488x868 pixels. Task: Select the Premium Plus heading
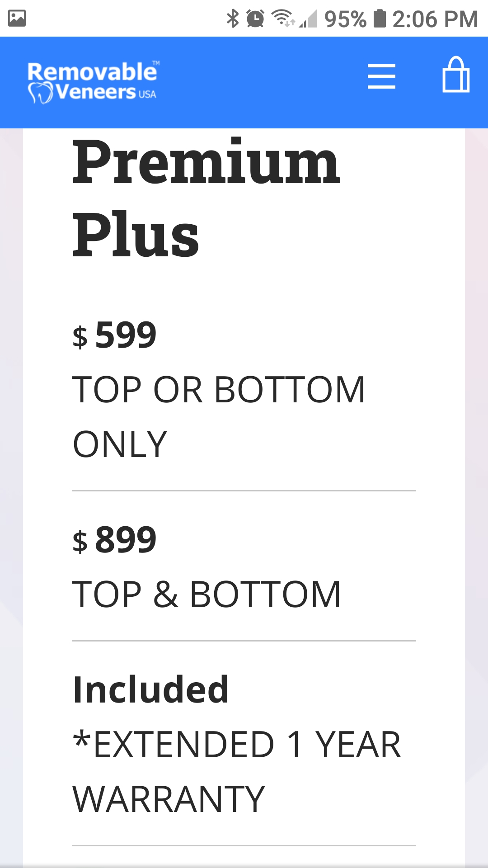coord(206,198)
